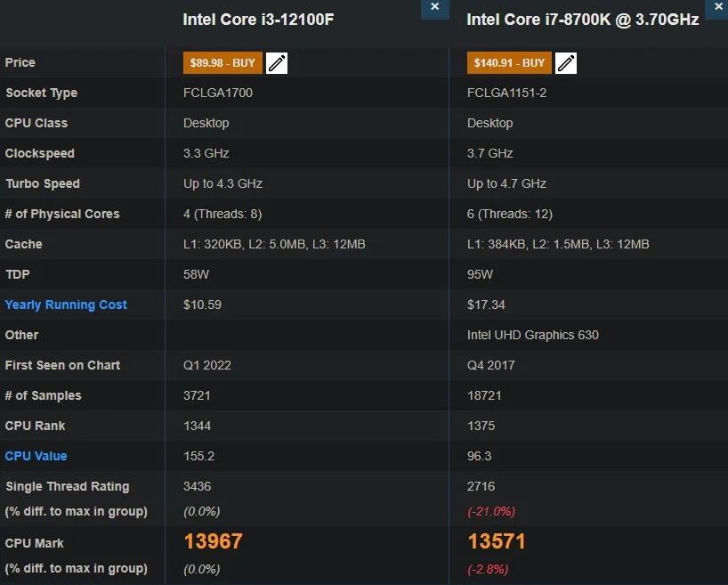Click the 4 (Threads: 8) cores value
The image size is (728, 585).
coord(222,214)
